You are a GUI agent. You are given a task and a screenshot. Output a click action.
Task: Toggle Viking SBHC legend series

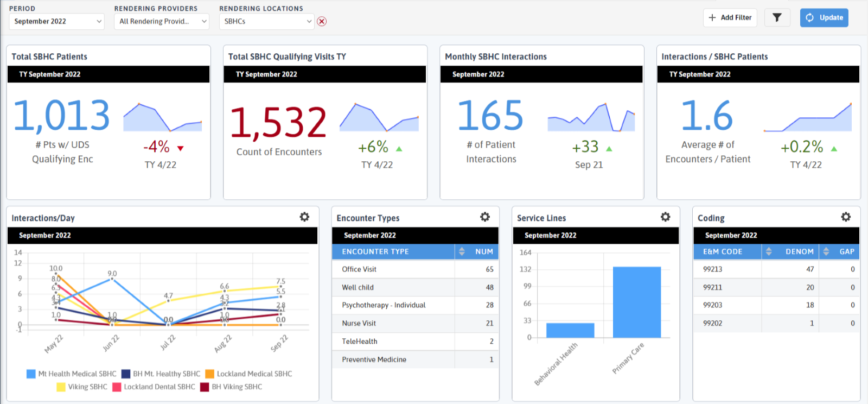pos(82,387)
